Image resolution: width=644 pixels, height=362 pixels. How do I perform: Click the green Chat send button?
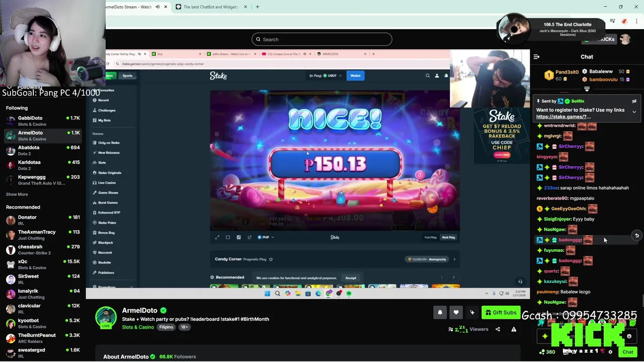tap(627, 352)
